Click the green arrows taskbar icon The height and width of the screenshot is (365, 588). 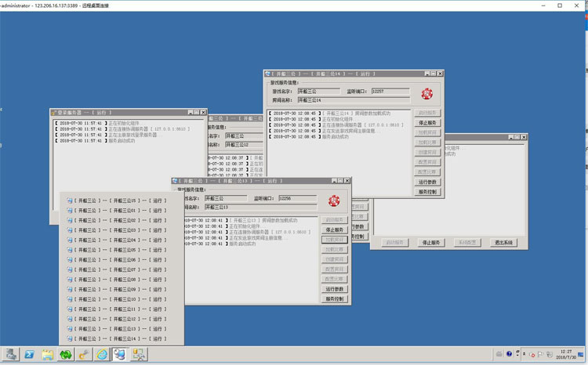(x=66, y=355)
